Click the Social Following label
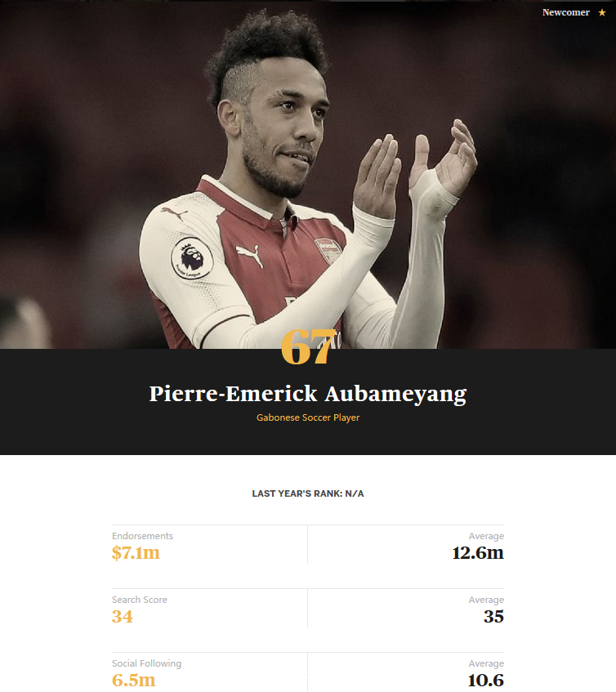 [146, 663]
